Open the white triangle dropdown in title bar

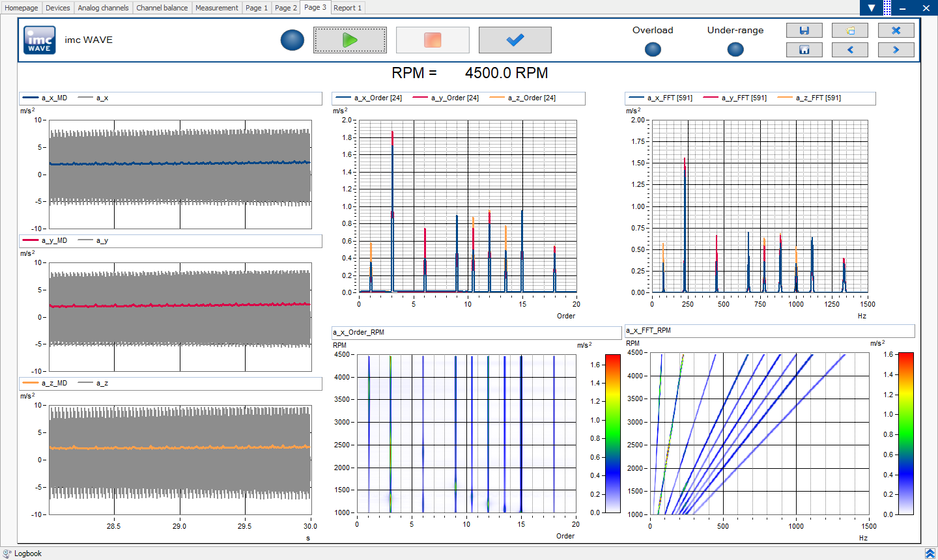(x=872, y=8)
